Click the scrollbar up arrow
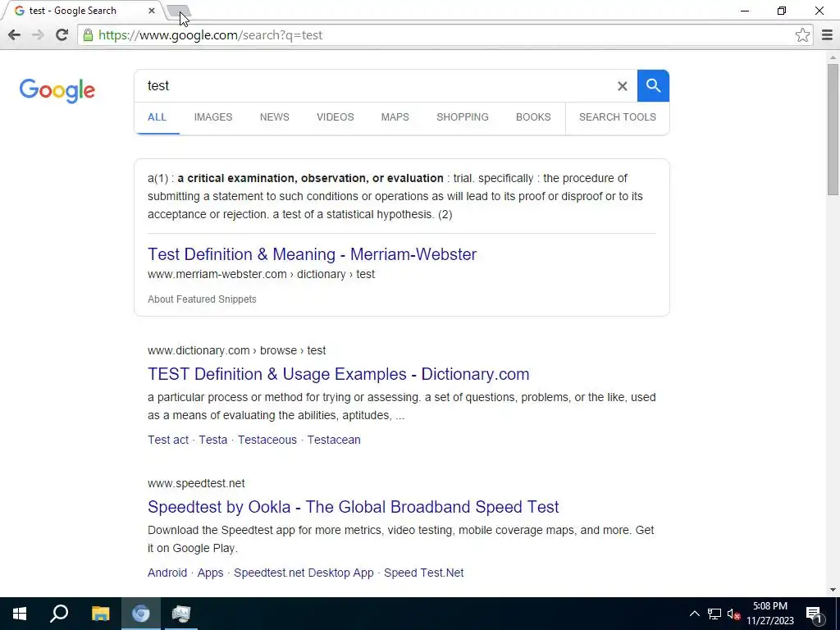The width and height of the screenshot is (840, 630). coord(833,57)
